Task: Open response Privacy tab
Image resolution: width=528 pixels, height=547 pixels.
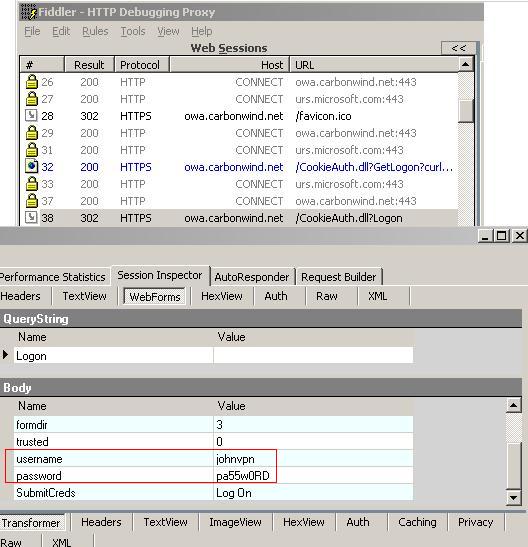Action: (475, 522)
